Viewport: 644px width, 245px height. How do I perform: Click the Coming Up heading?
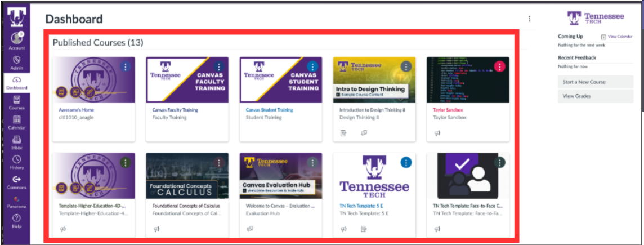coord(570,37)
